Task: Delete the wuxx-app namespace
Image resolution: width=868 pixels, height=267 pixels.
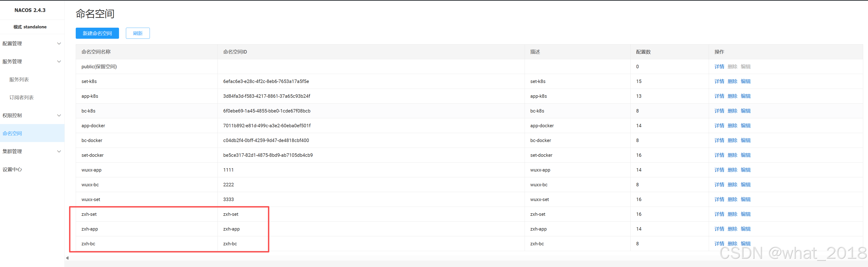Action: (732, 170)
